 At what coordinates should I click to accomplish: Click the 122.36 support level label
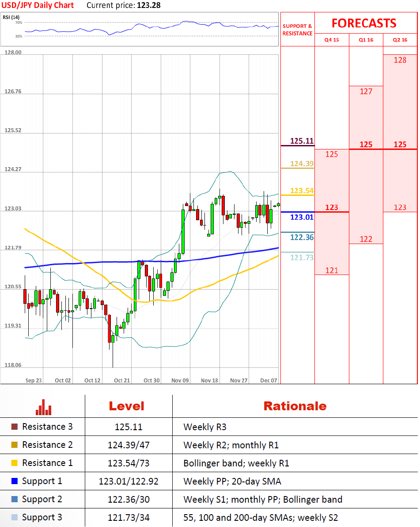point(302,237)
